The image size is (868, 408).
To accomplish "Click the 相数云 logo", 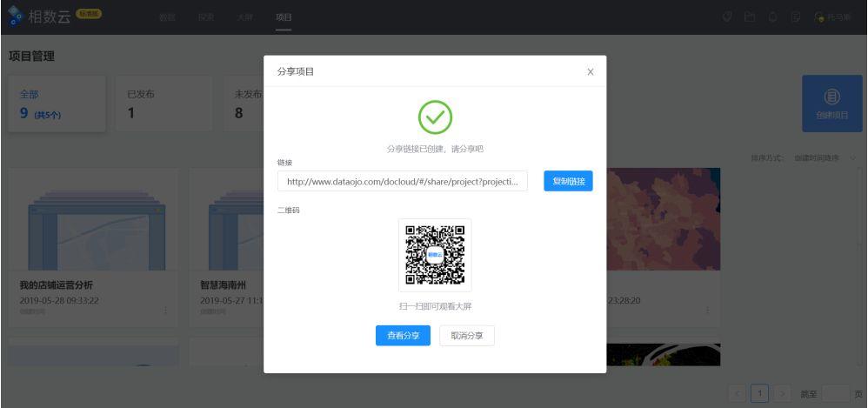I will (39, 16).
